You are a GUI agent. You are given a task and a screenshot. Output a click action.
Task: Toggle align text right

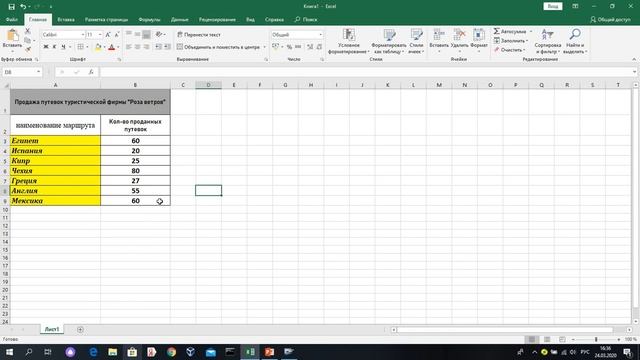point(146,47)
